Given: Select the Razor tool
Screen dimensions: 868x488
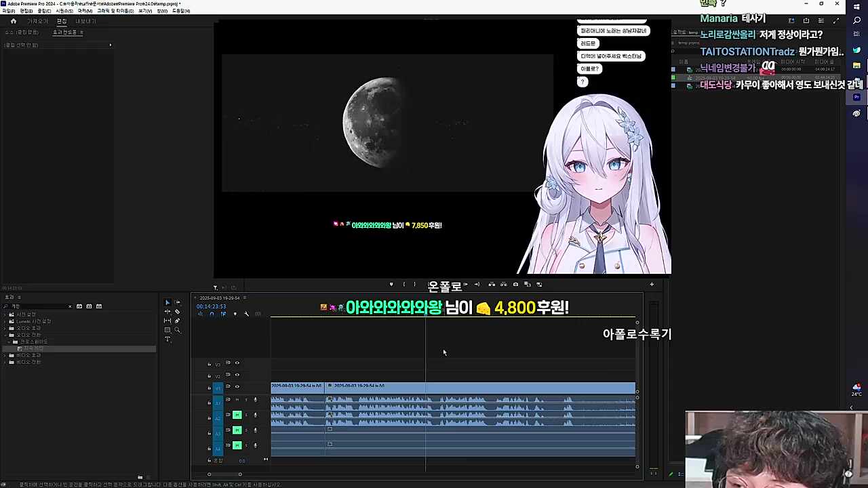Looking at the screenshot, I should click(178, 312).
